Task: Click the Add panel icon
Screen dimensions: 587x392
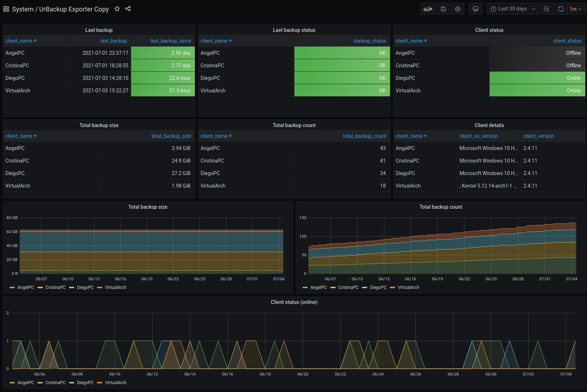Action: click(428, 9)
